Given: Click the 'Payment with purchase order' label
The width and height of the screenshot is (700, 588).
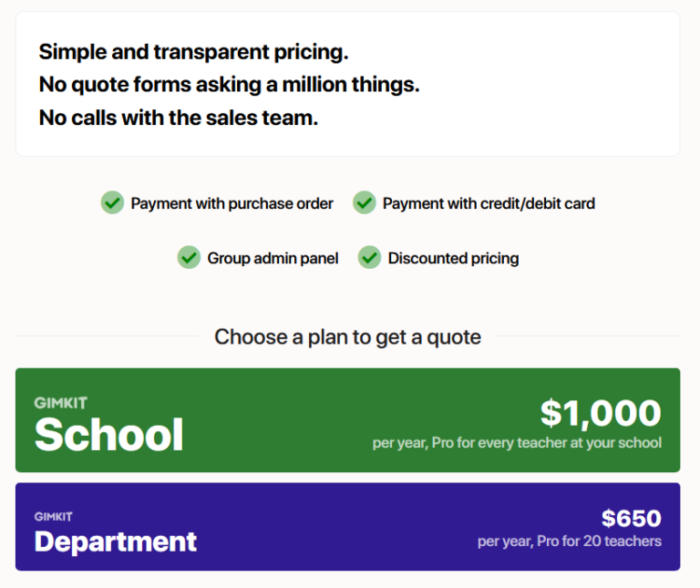Looking at the screenshot, I should tap(232, 203).
